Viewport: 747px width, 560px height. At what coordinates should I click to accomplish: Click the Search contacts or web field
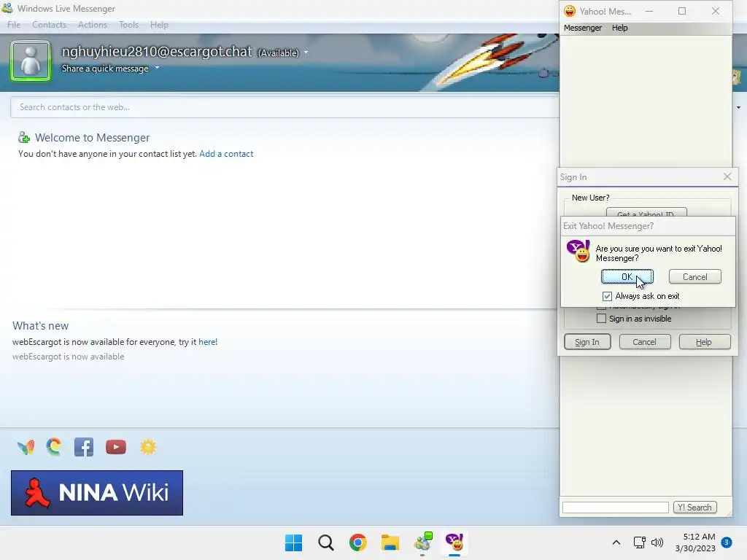pos(285,107)
